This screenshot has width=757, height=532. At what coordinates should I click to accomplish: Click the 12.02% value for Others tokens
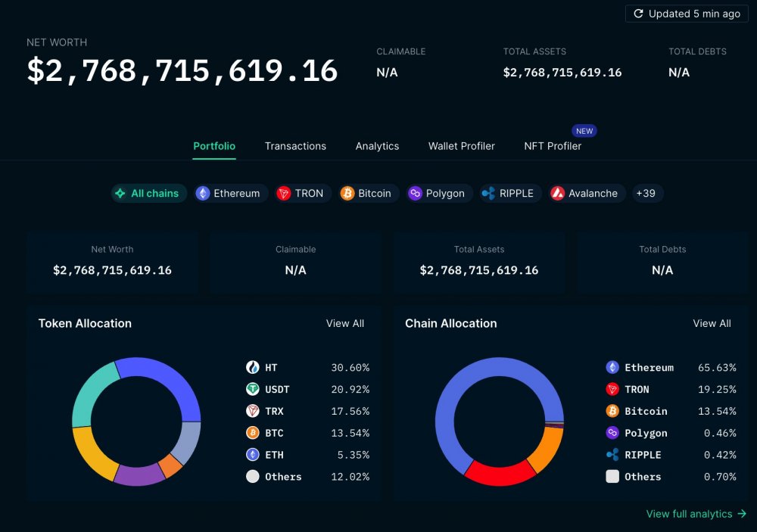coord(350,477)
